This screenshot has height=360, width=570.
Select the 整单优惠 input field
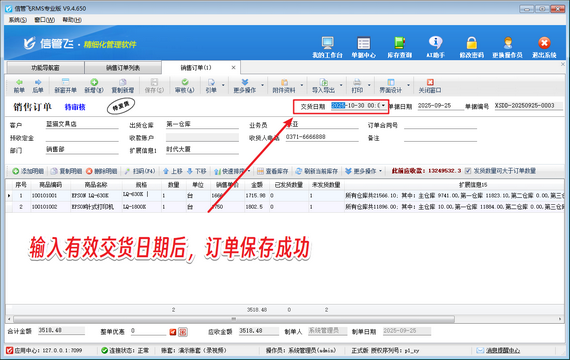point(148,331)
